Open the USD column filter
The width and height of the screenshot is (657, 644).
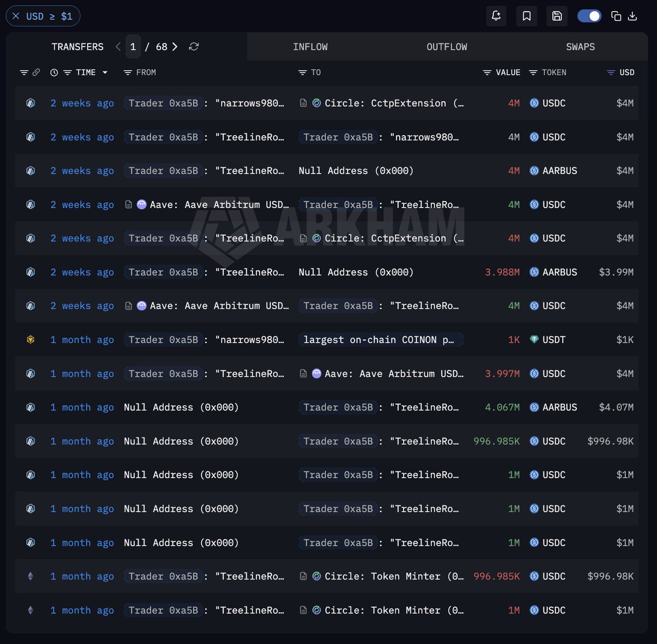[x=611, y=72]
